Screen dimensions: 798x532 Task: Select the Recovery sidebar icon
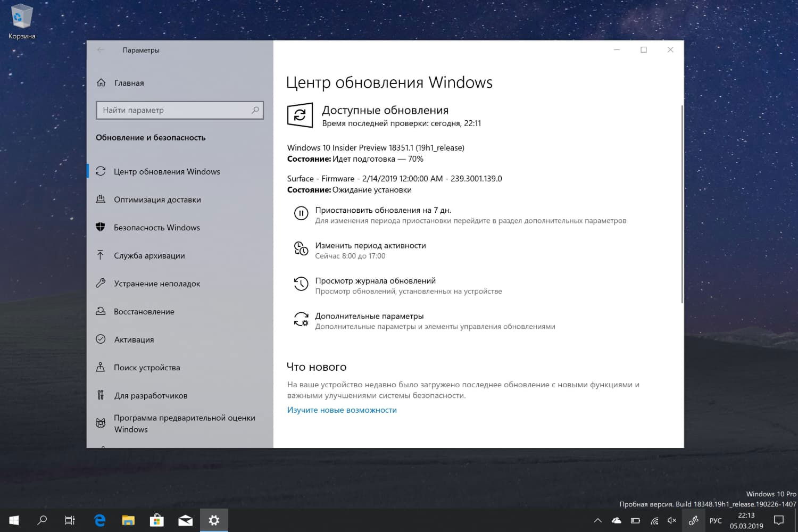(101, 311)
